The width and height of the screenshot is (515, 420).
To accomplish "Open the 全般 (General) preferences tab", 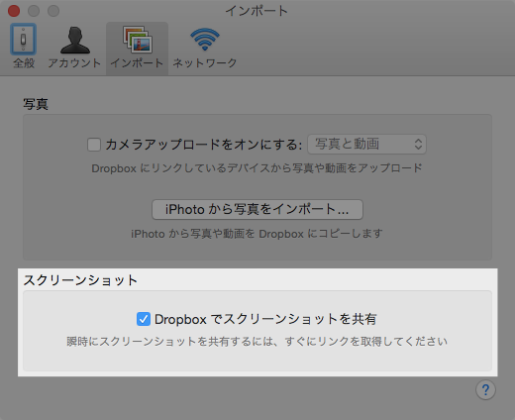I will 24,47.
